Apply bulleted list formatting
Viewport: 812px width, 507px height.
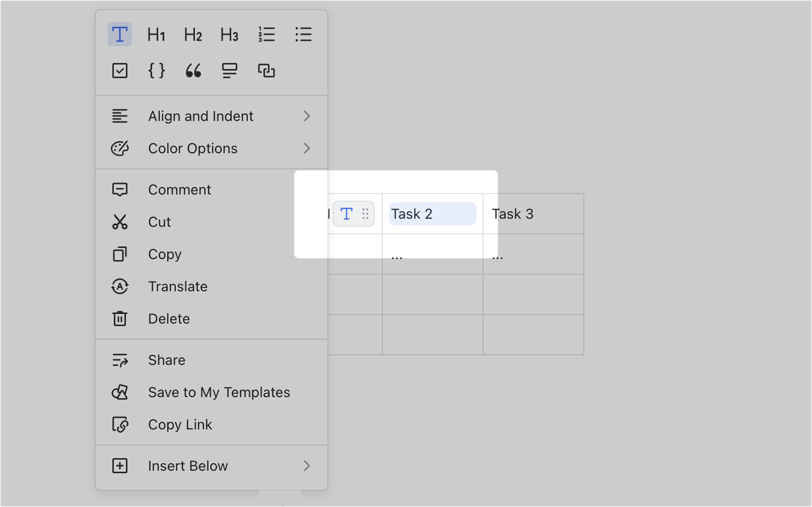(303, 34)
